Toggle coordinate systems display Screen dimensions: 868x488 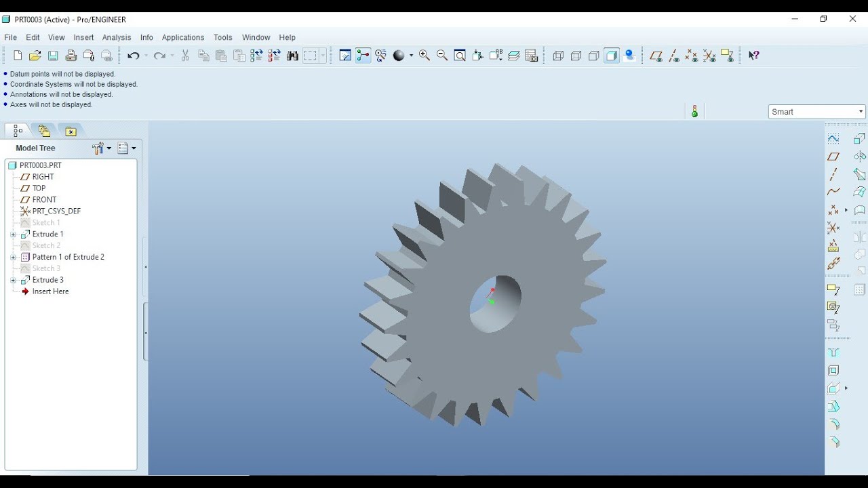pos(709,56)
